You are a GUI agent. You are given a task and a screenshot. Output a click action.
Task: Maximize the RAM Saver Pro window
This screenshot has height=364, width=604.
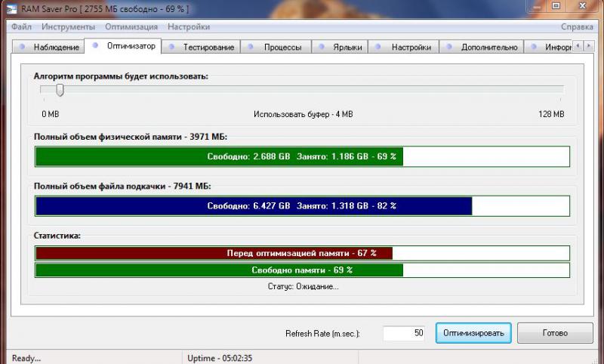(x=556, y=7)
